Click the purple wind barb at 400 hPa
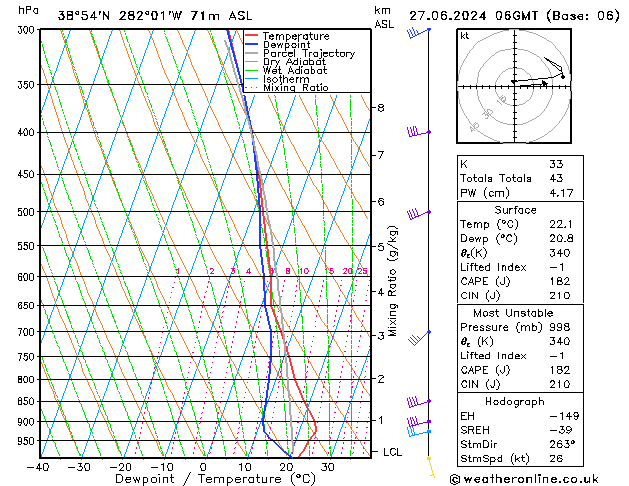This screenshot has width=629, height=486. [x=419, y=132]
